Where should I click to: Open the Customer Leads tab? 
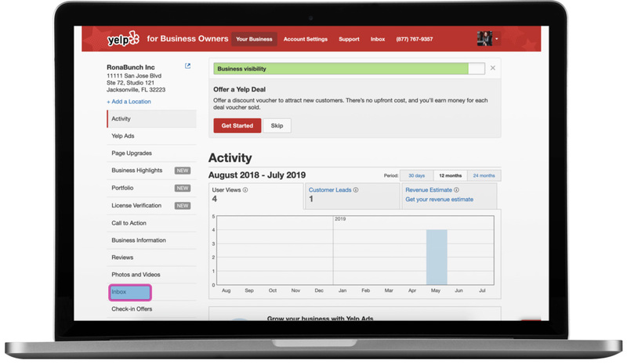tap(352, 196)
